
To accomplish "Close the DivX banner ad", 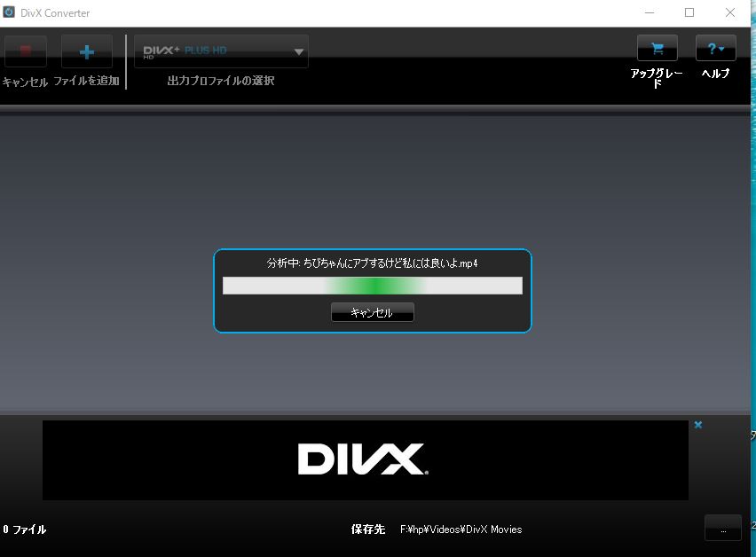I will pos(698,425).
